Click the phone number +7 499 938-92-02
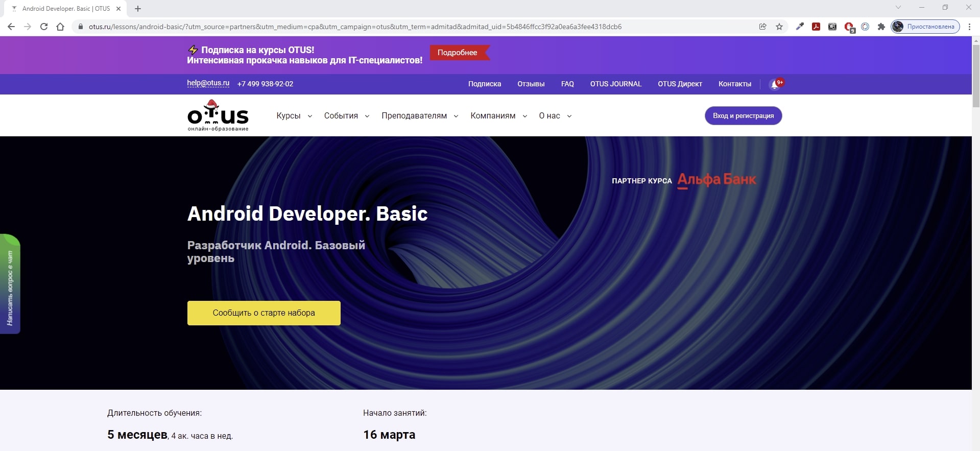This screenshot has height=451, width=980. coord(265,84)
